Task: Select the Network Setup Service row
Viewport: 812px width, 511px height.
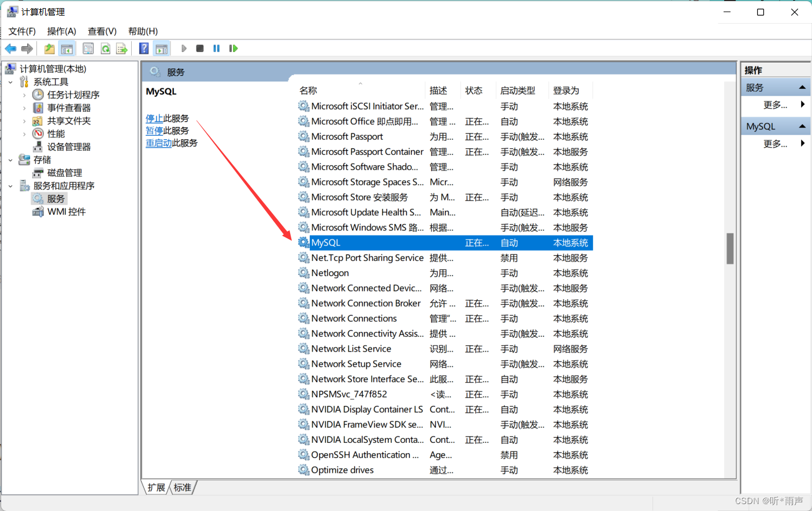Action: click(445, 364)
